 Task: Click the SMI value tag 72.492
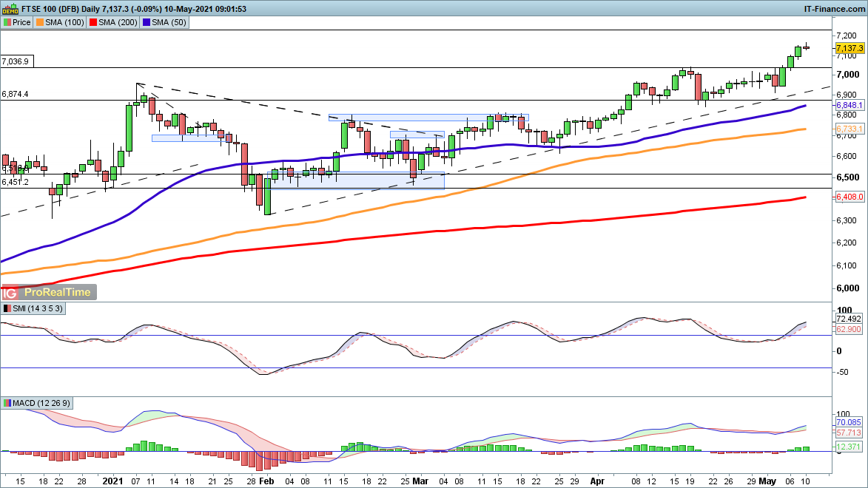point(850,319)
